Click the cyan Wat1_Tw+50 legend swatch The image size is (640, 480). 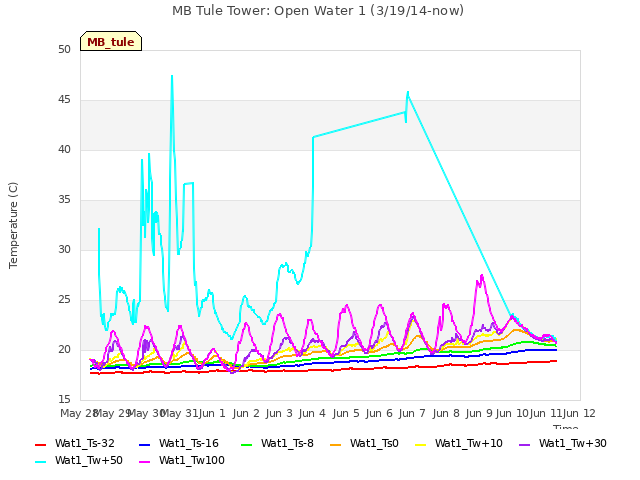pos(41,462)
